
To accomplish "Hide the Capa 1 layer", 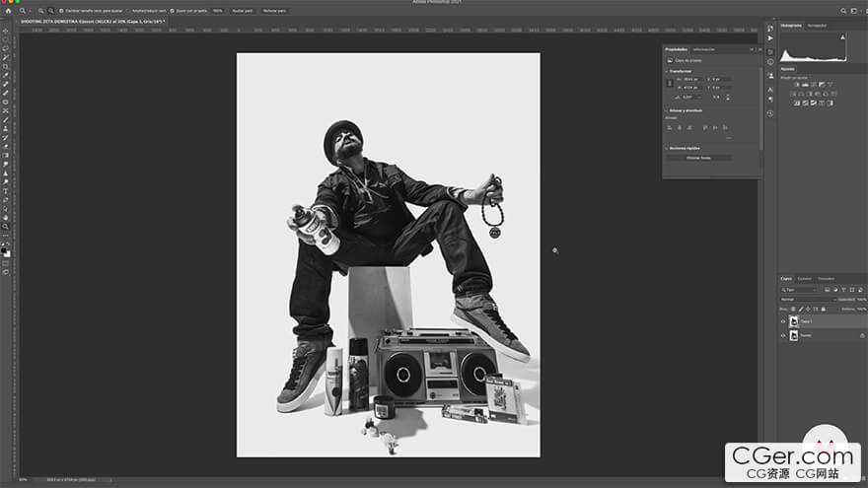I will click(x=783, y=321).
